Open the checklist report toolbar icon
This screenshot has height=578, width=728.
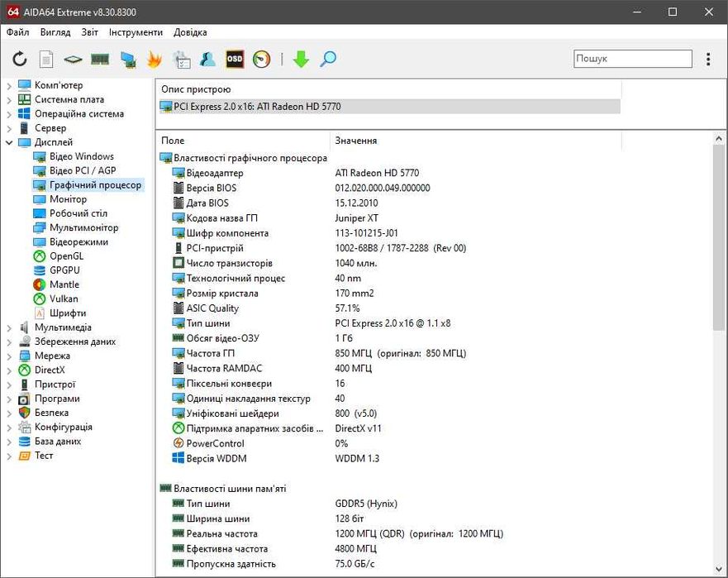coord(182,60)
